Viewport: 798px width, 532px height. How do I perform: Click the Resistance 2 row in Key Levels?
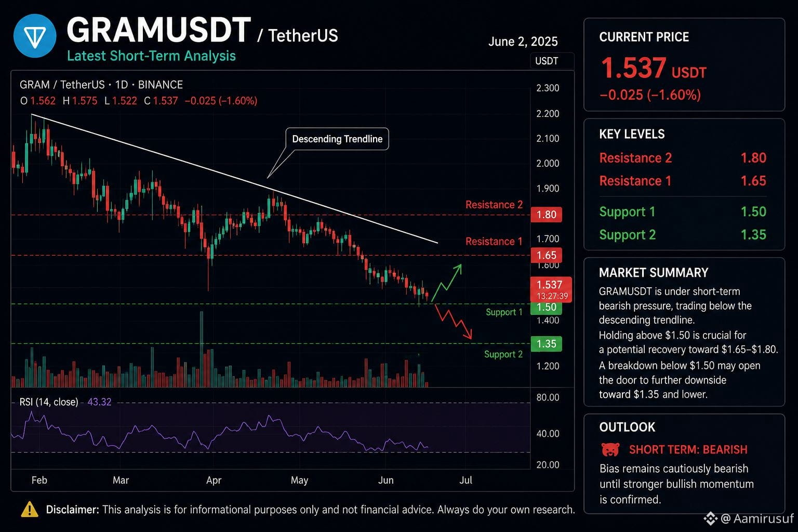[x=683, y=158]
